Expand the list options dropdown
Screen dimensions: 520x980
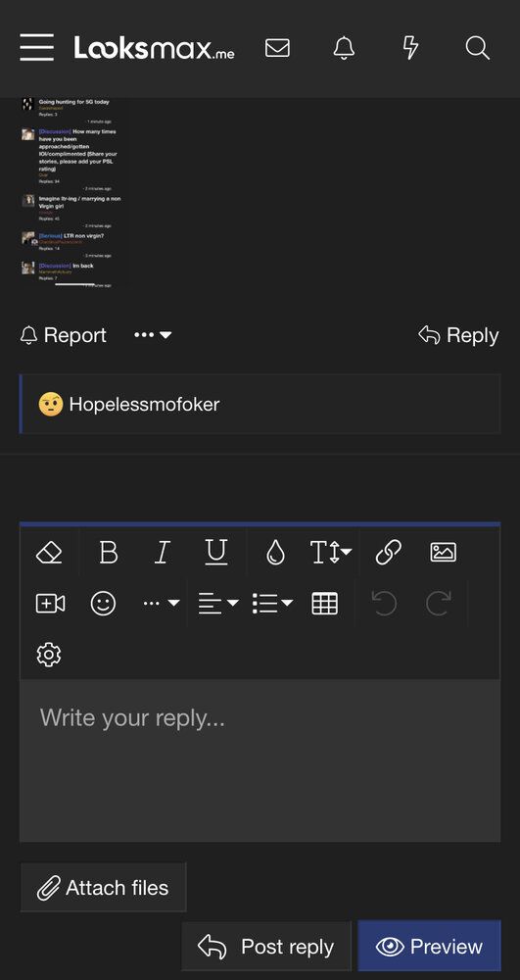point(273,604)
